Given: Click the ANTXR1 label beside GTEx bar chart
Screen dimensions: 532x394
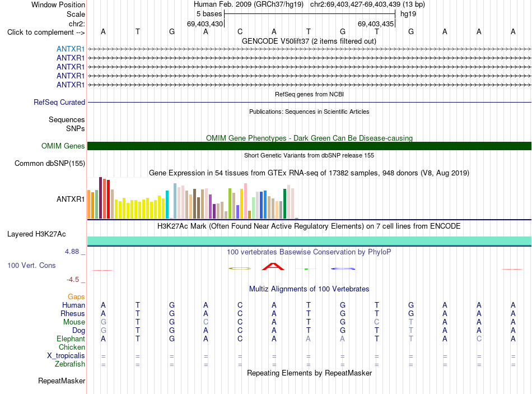Looking at the screenshot, I should coord(71,199).
